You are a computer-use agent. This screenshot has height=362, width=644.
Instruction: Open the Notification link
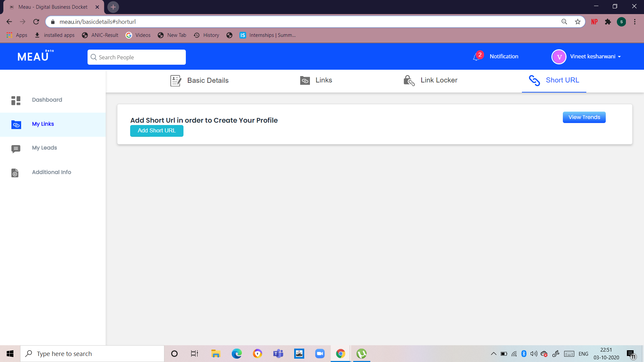click(504, 57)
